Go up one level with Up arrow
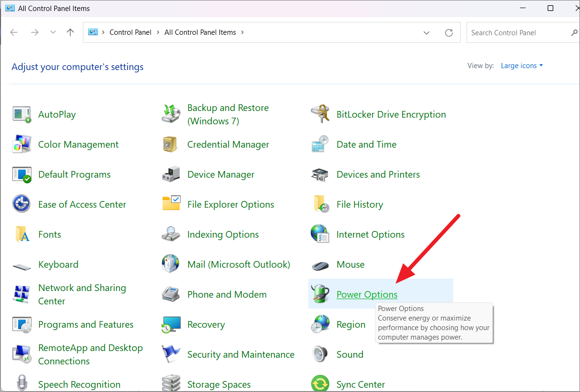This screenshot has height=392, width=580. click(71, 32)
